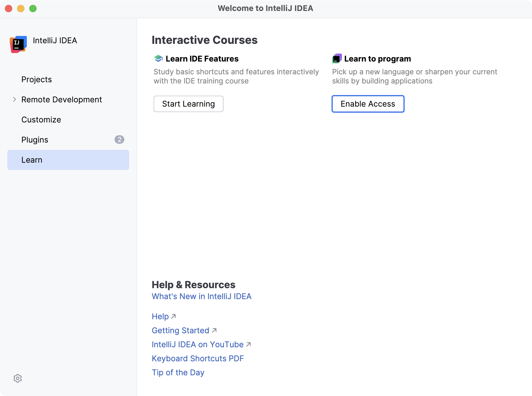The height and width of the screenshot is (396, 532).
Task: Click arrow icon next to IntelliJ IDEA on YouTube
Action: (248, 345)
